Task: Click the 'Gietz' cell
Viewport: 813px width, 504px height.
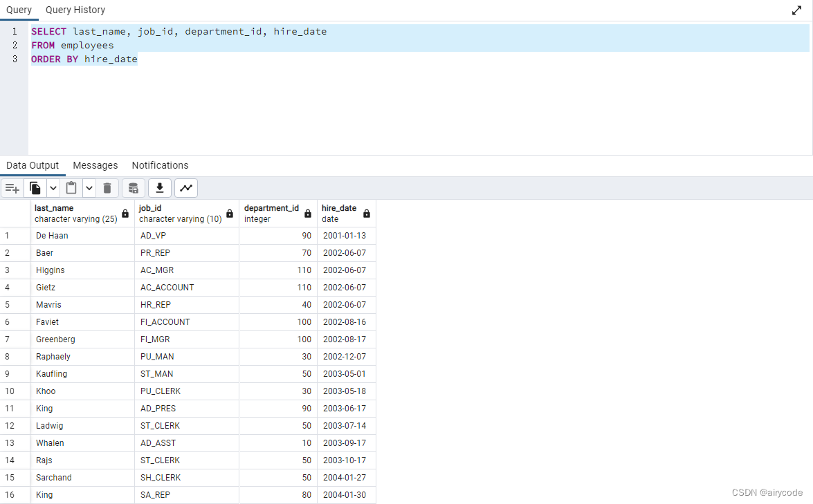Action: 82,288
